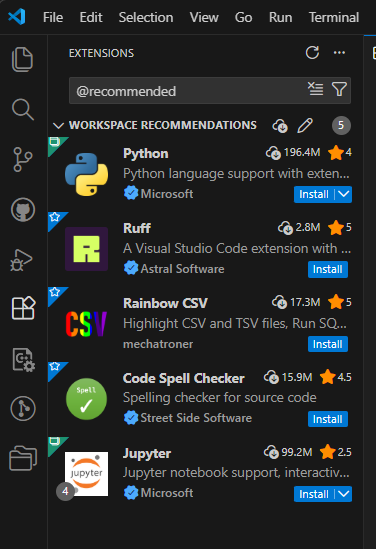Click the Astral Software publisher label

[x=182, y=269]
